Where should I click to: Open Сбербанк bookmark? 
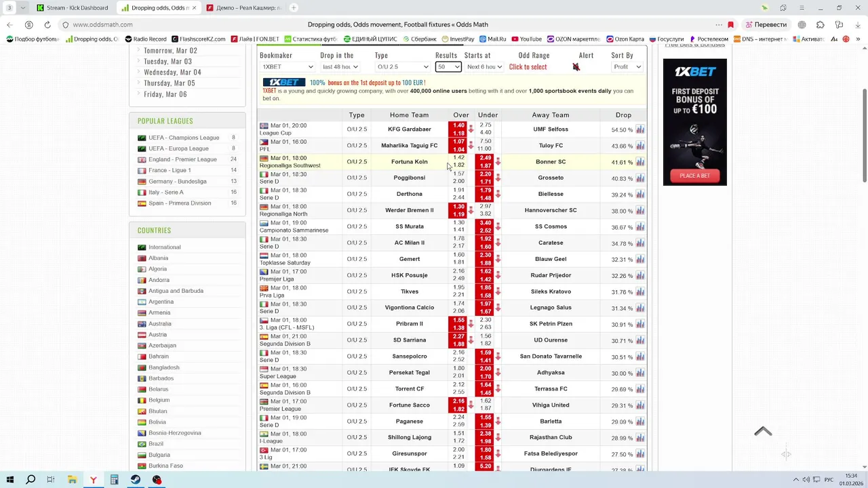pyautogui.click(x=418, y=39)
